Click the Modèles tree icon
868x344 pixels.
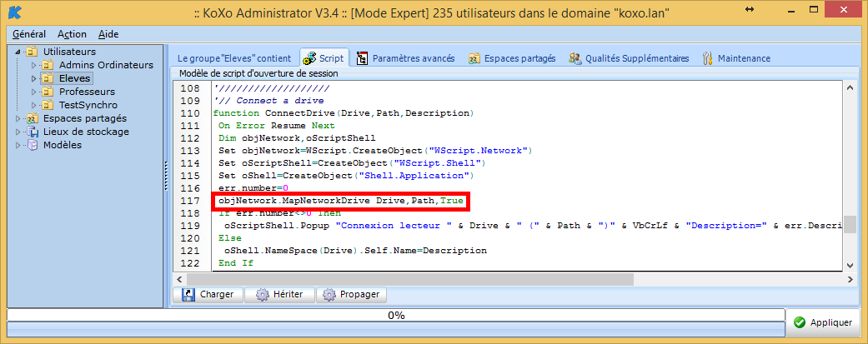[33, 145]
